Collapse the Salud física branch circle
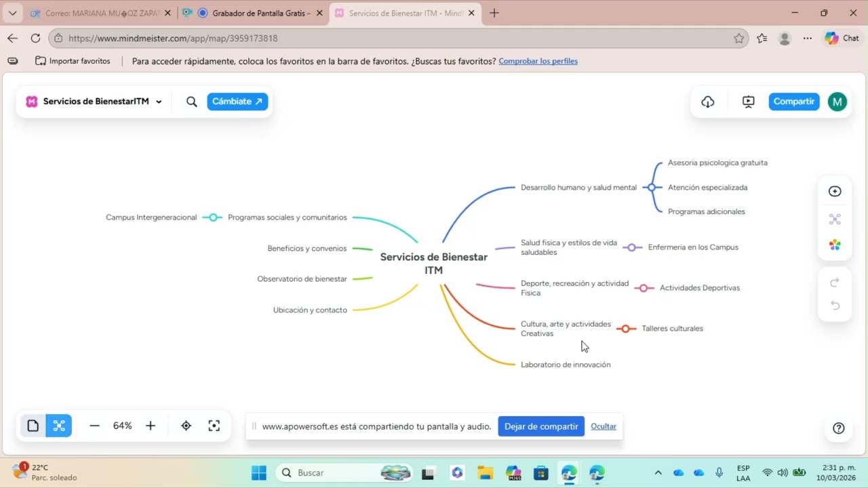The width and height of the screenshot is (868, 488). pos(632,247)
